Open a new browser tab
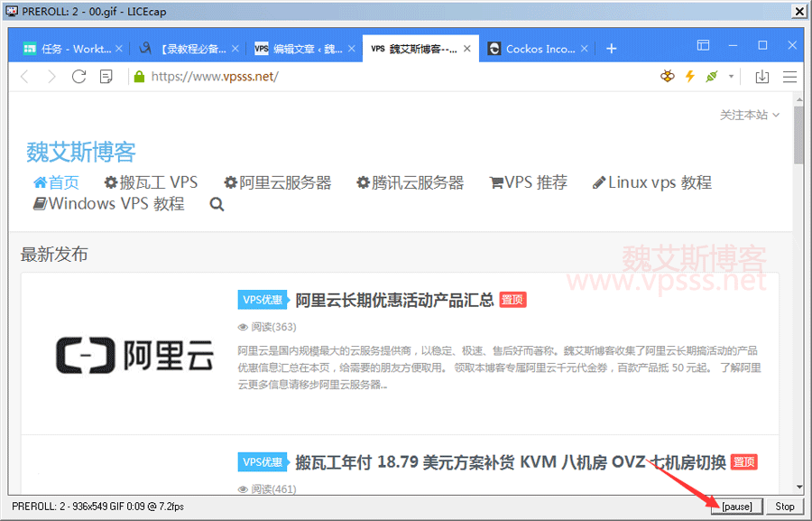The image size is (812, 521). pos(611,49)
